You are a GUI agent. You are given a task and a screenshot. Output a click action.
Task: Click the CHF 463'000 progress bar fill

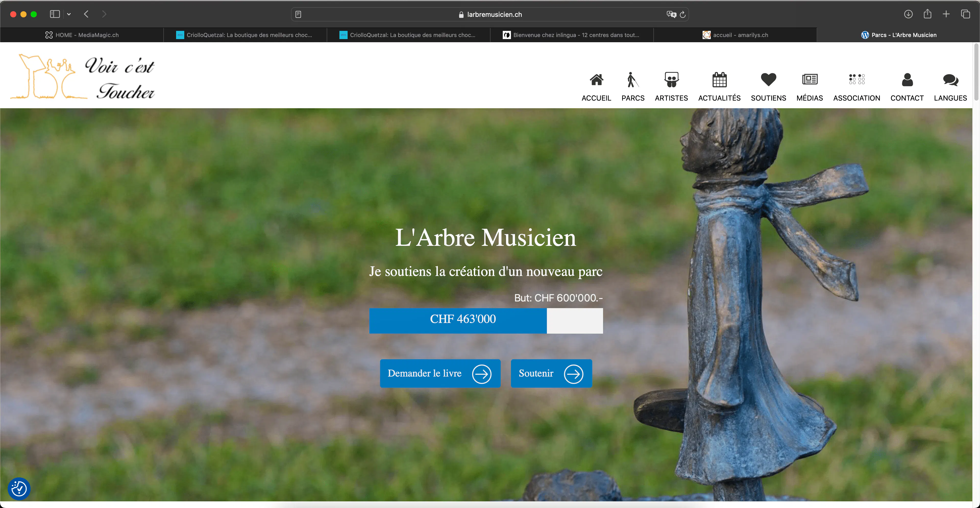coord(458,321)
